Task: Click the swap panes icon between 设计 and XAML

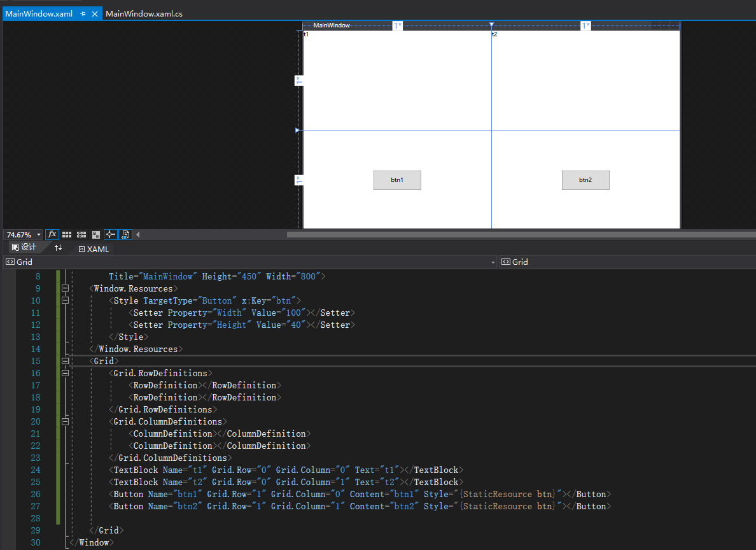Action: [59, 249]
